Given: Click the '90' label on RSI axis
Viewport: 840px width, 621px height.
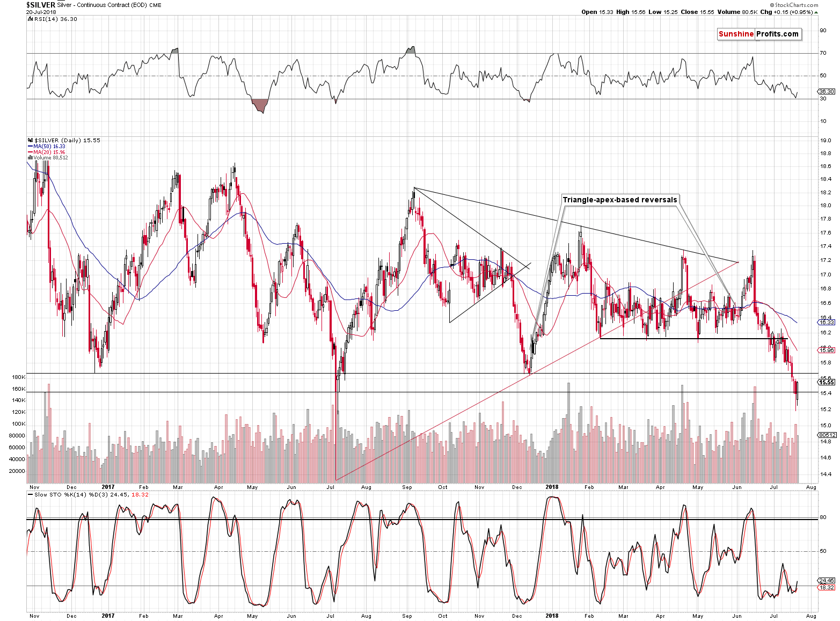Looking at the screenshot, I should pos(823,31).
